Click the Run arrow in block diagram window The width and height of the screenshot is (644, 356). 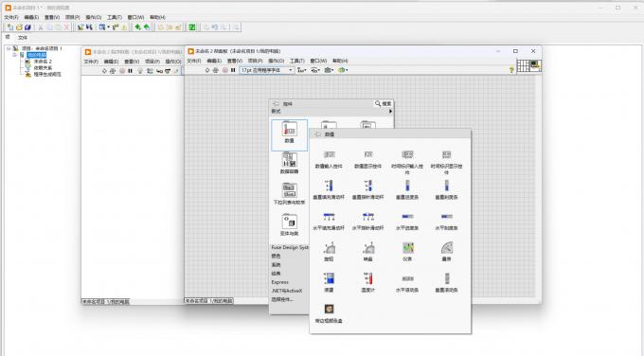104,71
